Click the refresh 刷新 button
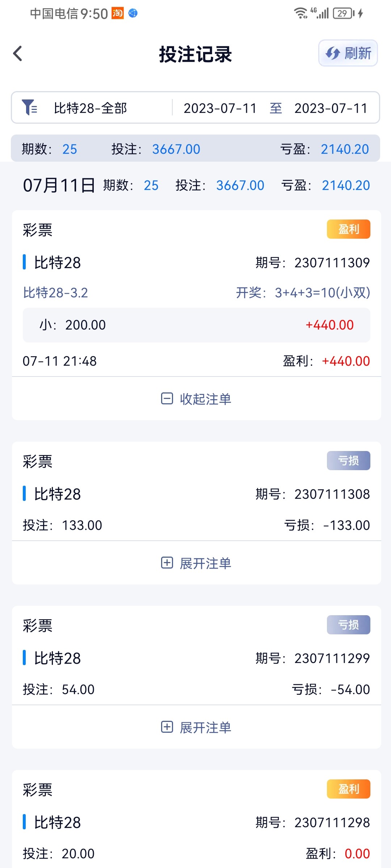The width and height of the screenshot is (391, 868). (x=348, y=53)
